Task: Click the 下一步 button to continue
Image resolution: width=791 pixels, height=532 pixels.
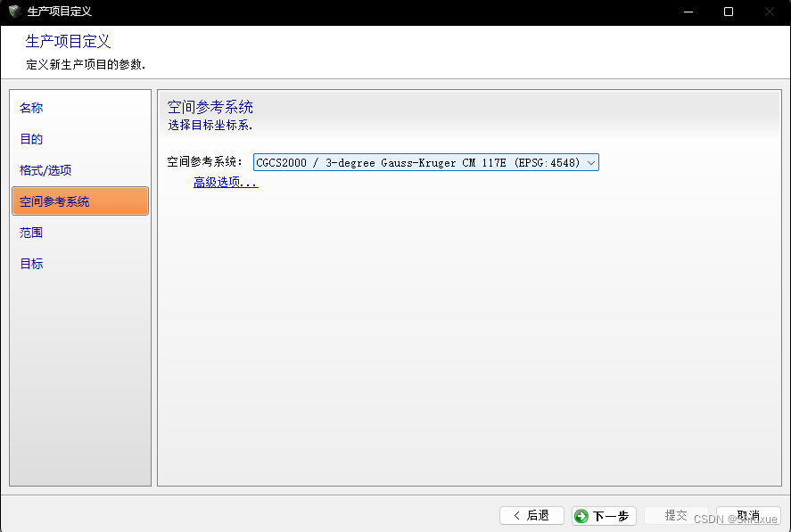Action: click(x=604, y=515)
